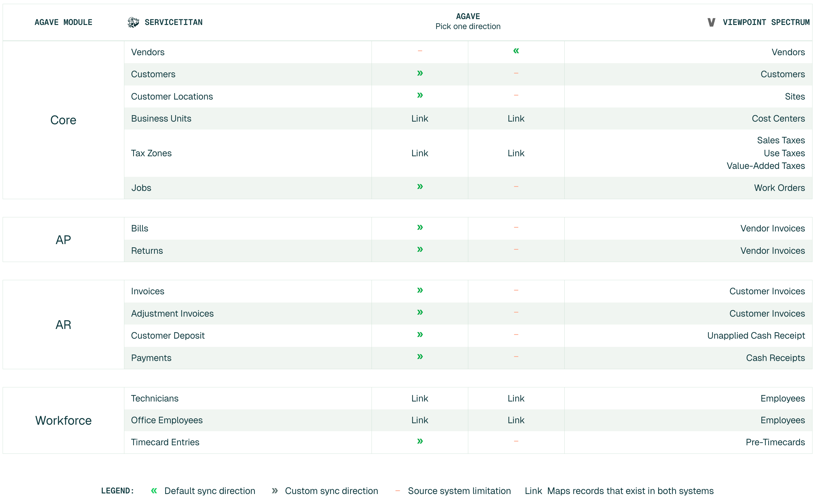Click the ServiceTitan logo icon
Image resolution: width=816 pixels, height=504 pixels.
click(x=133, y=22)
